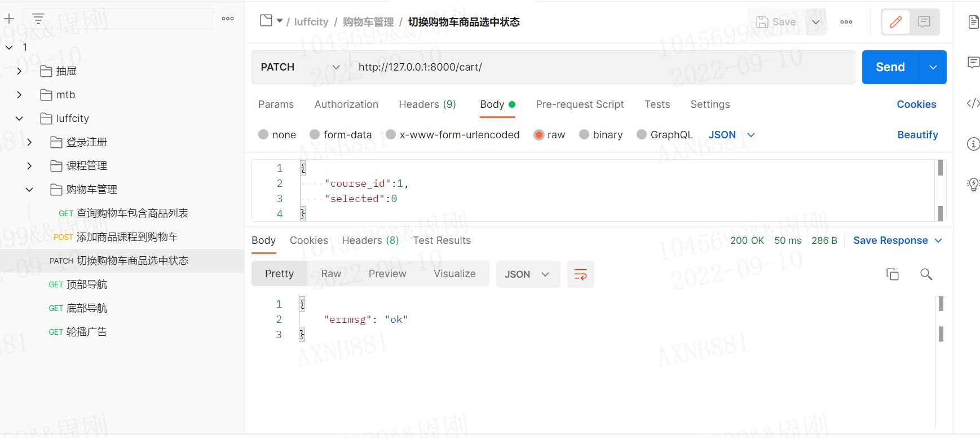Open the comments icon in right sidebar
The height and width of the screenshot is (438, 980).
[973, 62]
